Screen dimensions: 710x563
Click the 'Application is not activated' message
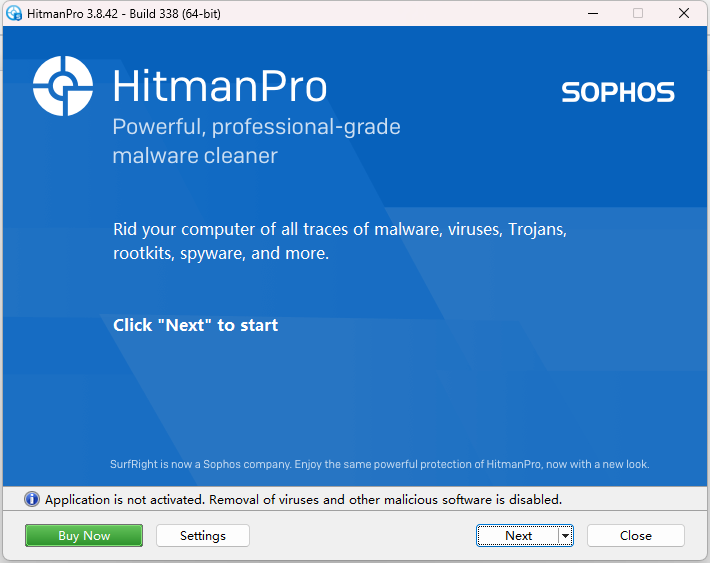(x=303, y=500)
